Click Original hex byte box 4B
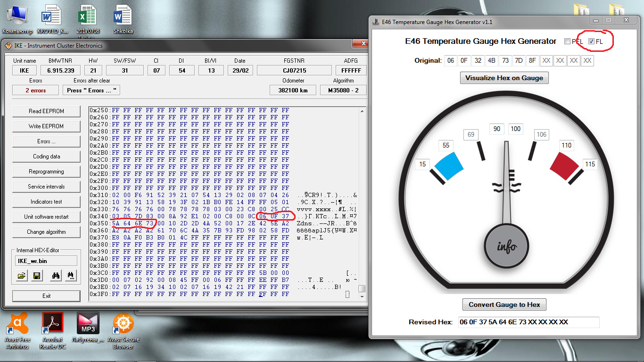The width and height of the screenshot is (644, 362). coord(492,60)
